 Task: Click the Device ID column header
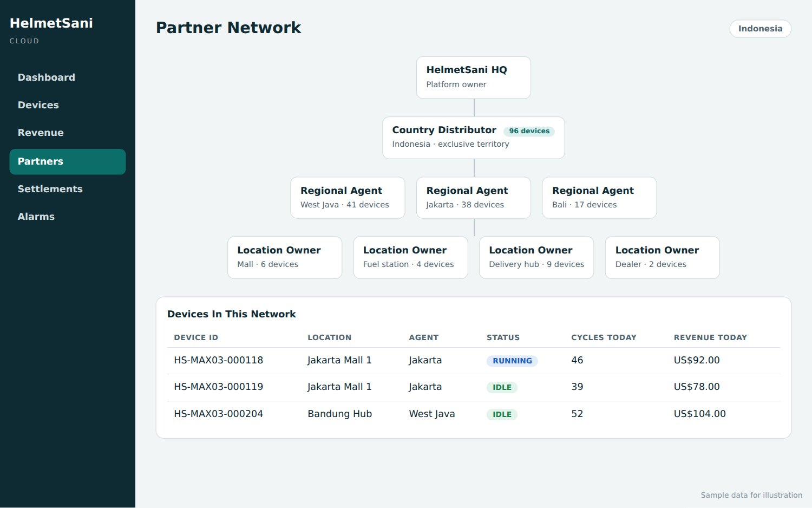coord(196,337)
